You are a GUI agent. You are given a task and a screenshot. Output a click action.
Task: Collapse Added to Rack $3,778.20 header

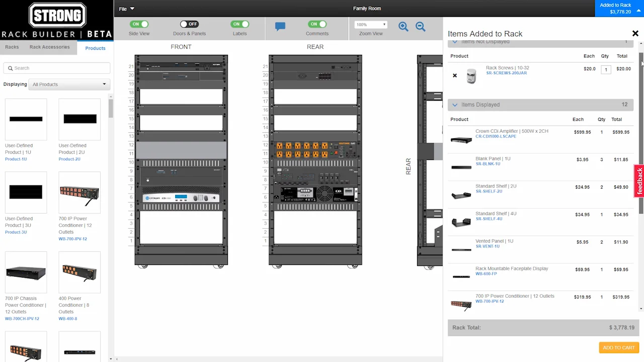[x=619, y=9]
